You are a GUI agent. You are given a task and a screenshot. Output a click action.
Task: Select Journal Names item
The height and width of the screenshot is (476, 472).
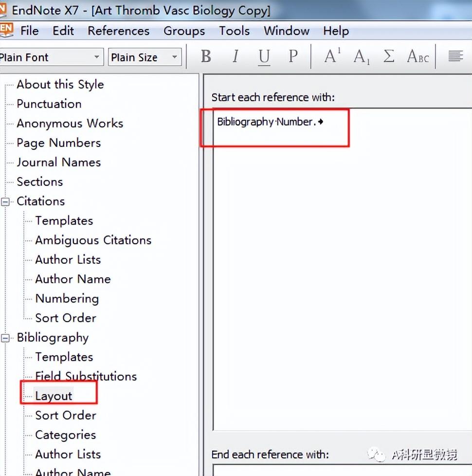click(x=58, y=162)
